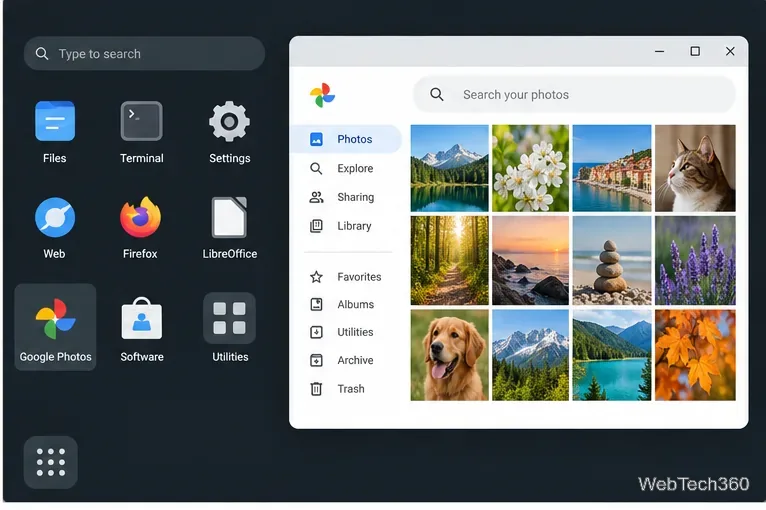Open the forest path photo
The image size is (766, 510).
[x=449, y=260]
